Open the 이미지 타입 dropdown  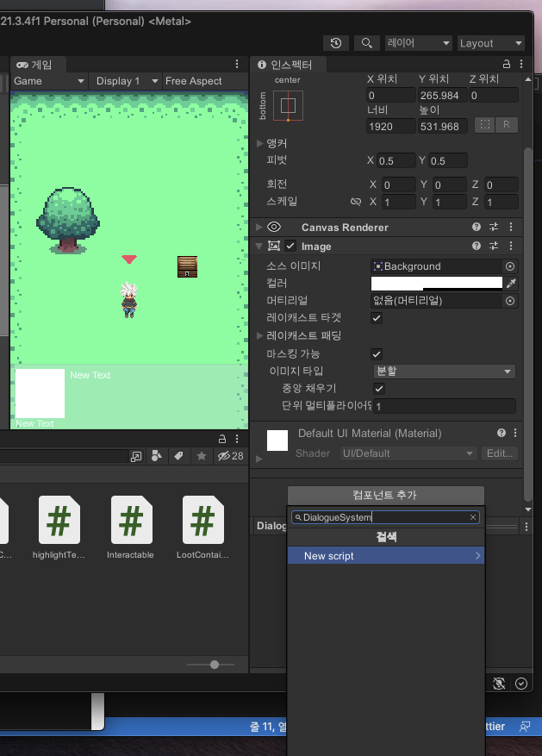(x=445, y=372)
